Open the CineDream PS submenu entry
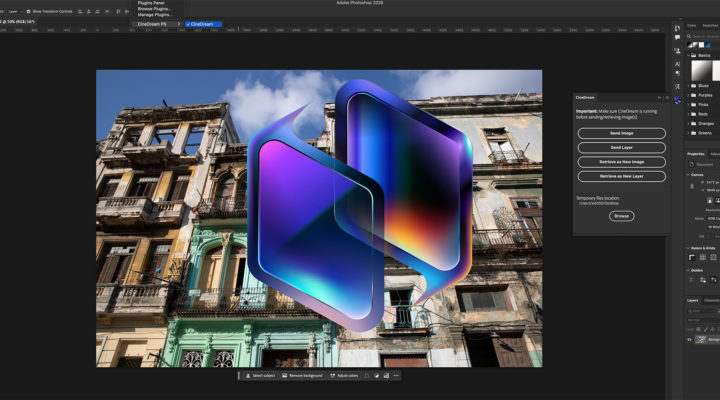This screenshot has width=720, height=400. [x=158, y=24]
